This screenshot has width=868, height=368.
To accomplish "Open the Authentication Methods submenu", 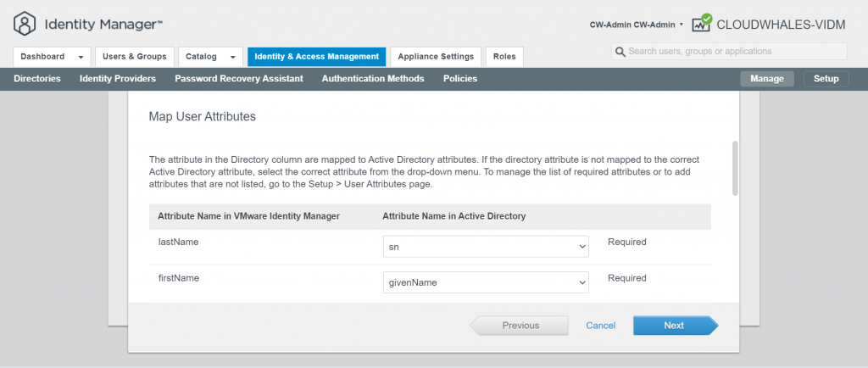I will 373,79.
